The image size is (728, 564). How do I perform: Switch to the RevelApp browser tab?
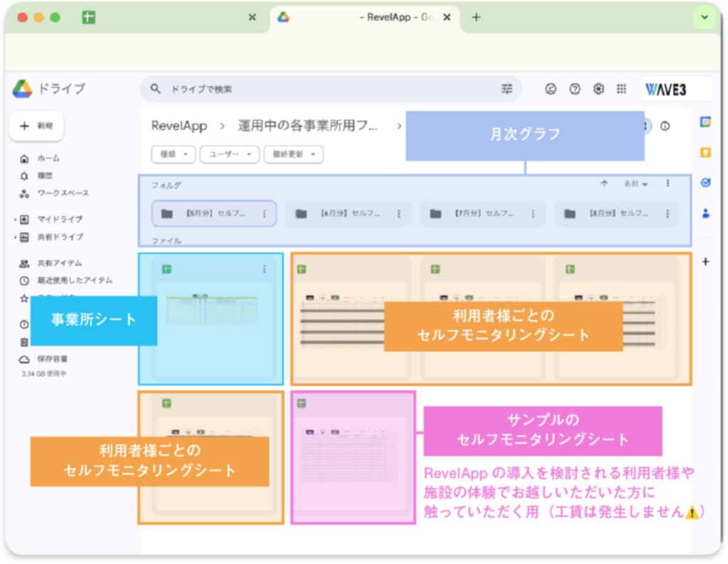pos(364,17)
